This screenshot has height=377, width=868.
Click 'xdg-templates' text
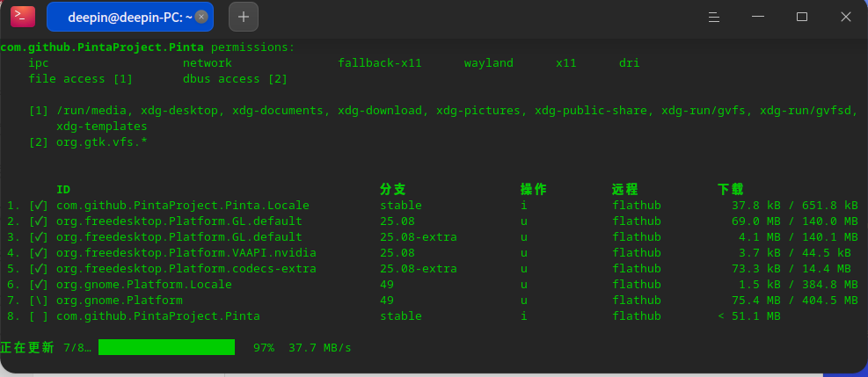(102, 127)
